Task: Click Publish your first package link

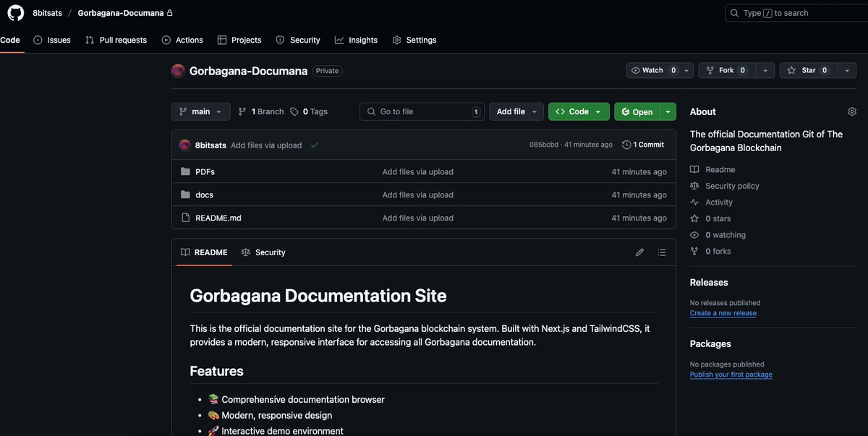Action: (x=731, y=375)
